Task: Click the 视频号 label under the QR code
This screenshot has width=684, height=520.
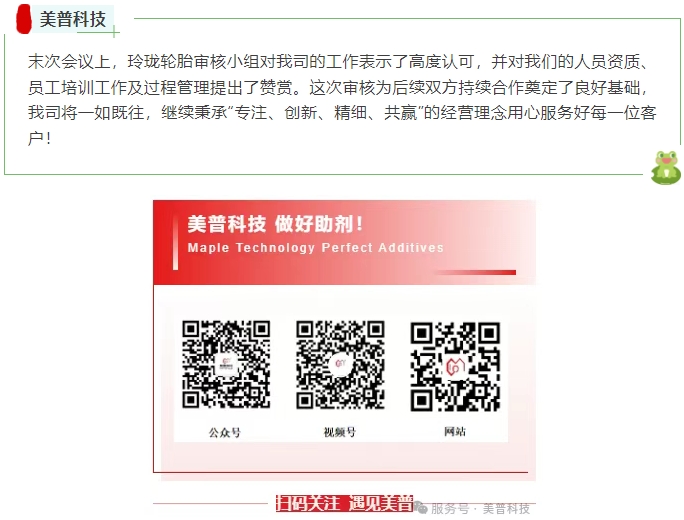Action: click(x=340, y=432)
